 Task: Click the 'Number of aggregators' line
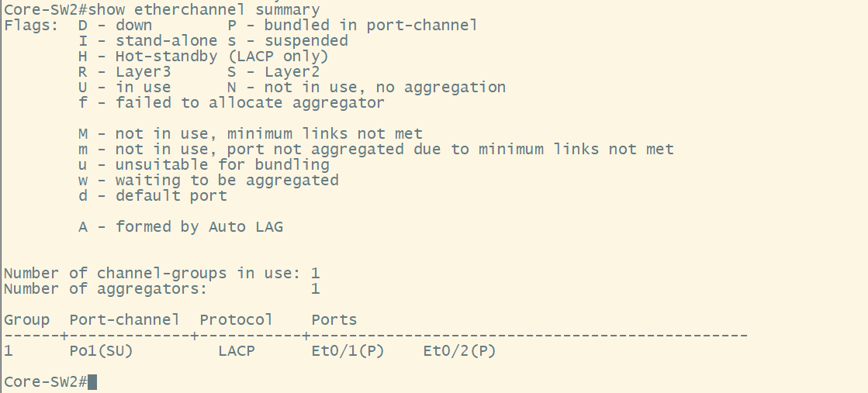click(161, 289)
